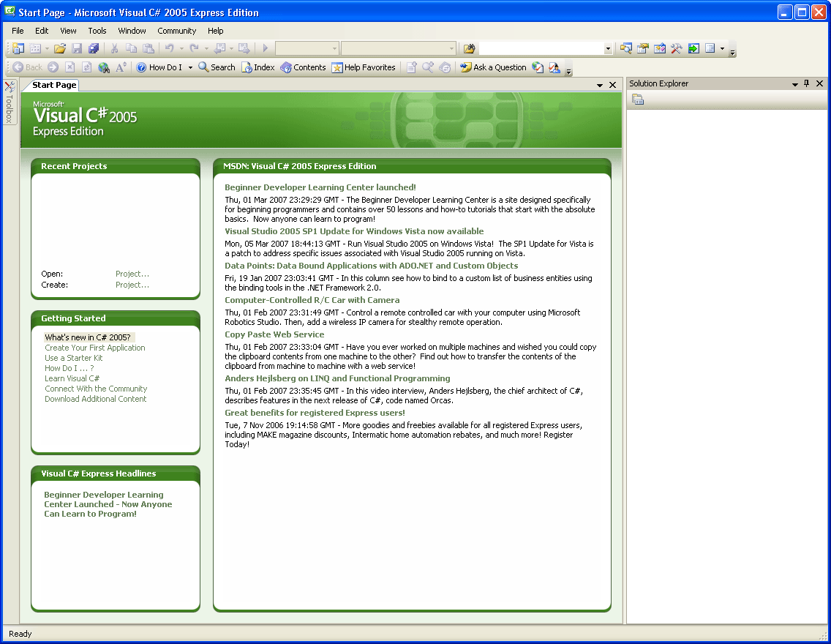Open the Create Your First Application link

click(x=95, y=348)
